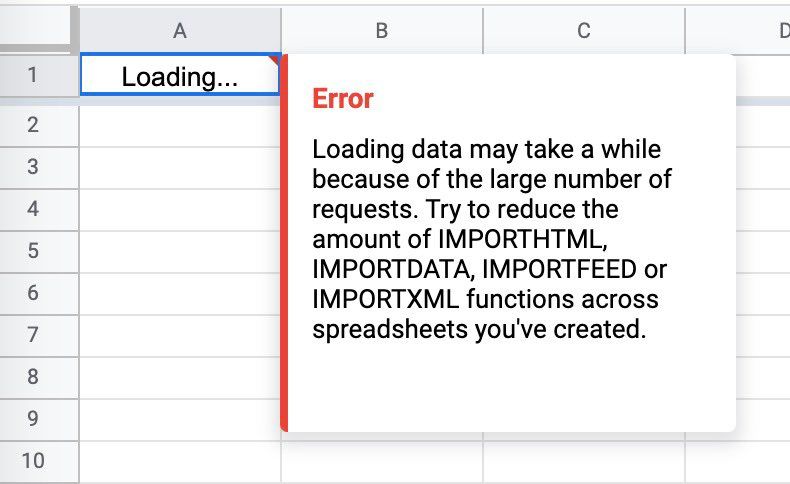Viewport: 790px width, 484px height.
Task: Click empty cell C10
Action: tap(583, 461)
